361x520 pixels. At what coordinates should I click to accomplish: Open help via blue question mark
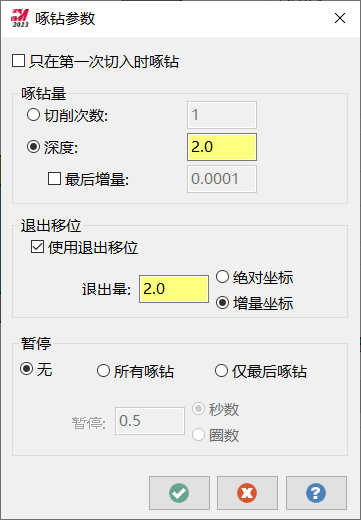pos(316,493)
